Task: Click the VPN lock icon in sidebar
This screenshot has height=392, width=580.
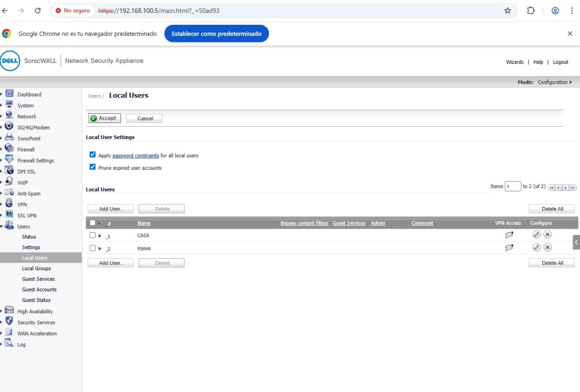Action: 9,204
